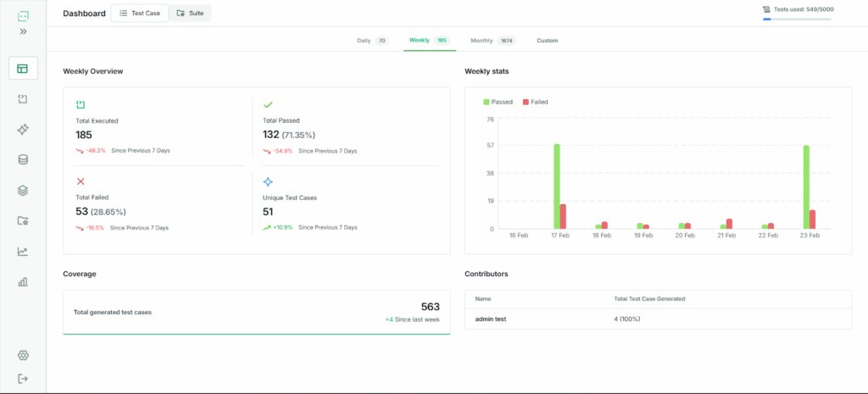This screenshot has width=868, height=394.
Task: Select the Weekly tab
Action: point(430,41)
